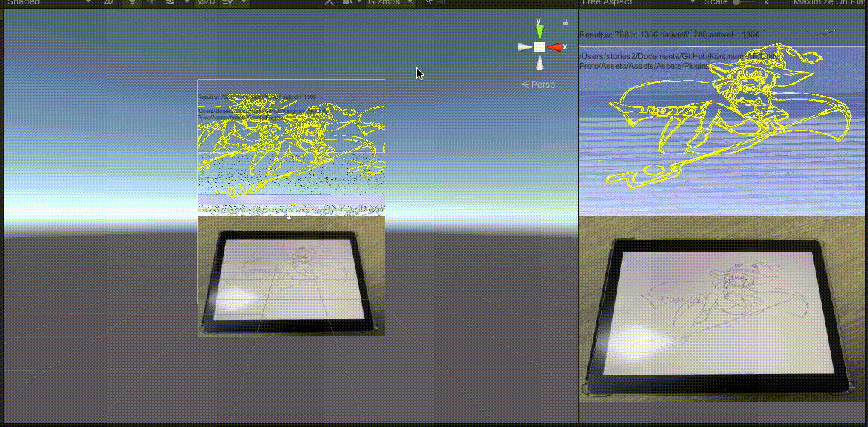Open the Gizmos dropdown menu
This screenshot has width=868, height=427.
(x=390, y=2)
